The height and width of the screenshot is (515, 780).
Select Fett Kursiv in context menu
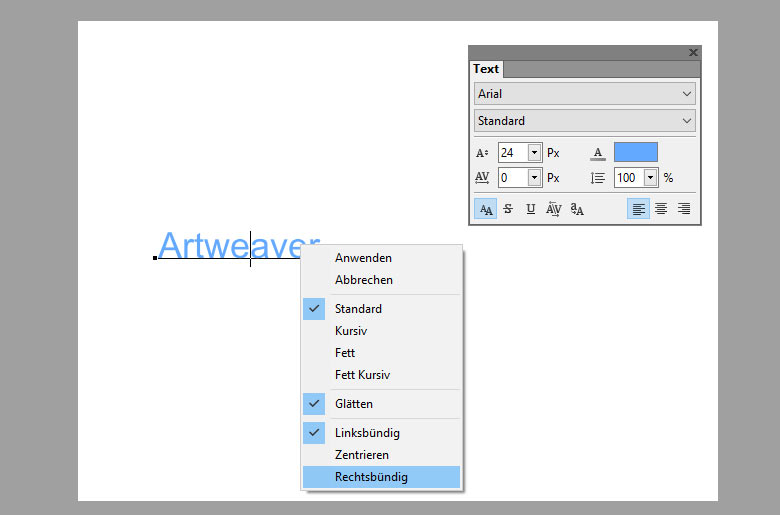point(382,375)
